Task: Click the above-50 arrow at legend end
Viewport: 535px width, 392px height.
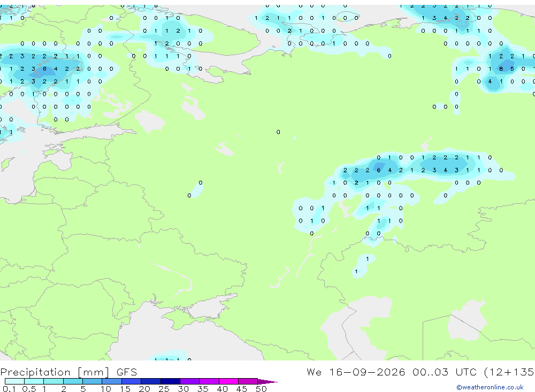Action: pyautogui.click(x=267, y=381)
